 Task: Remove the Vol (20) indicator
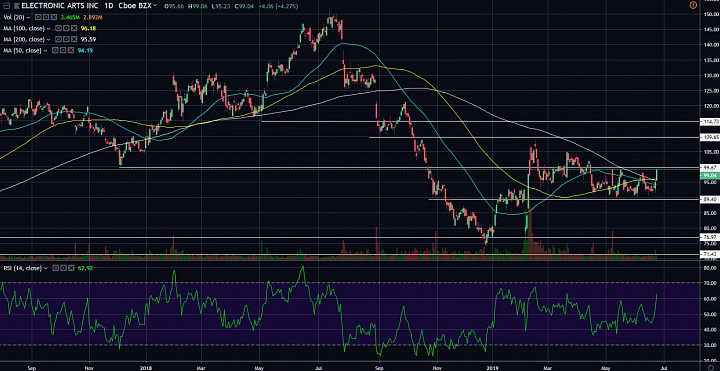click(x=54, y=17)
